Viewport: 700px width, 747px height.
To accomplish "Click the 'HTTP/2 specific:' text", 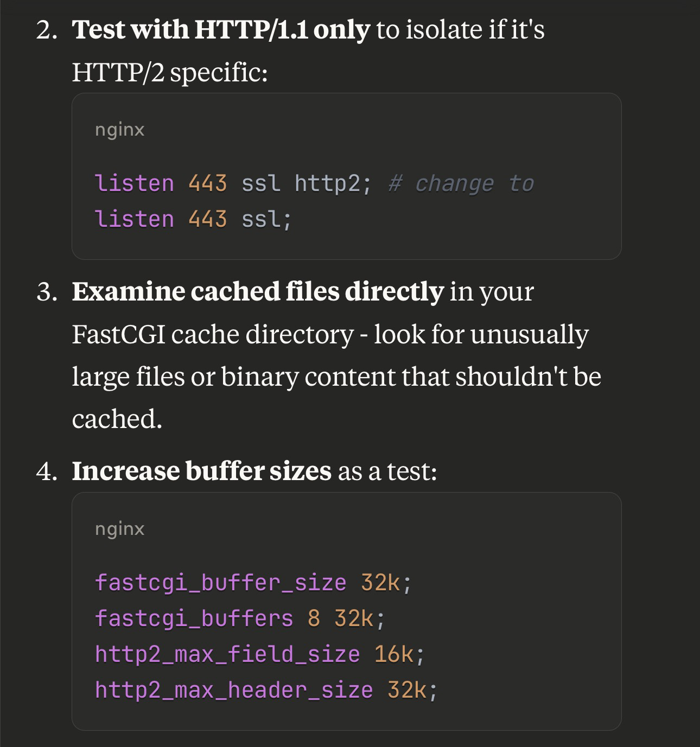I will (170, 72).
